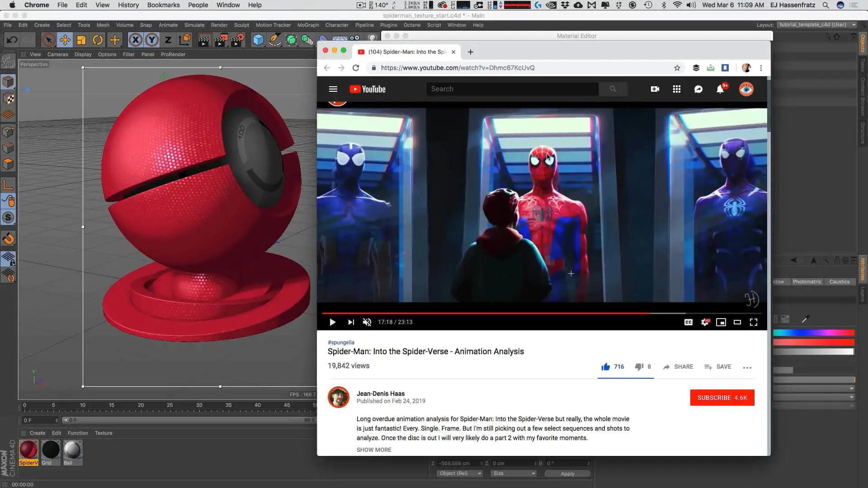The height and width of the screenshot is (488, 868).
Task: Click Render View clapperboard icon
Action: 204,40
